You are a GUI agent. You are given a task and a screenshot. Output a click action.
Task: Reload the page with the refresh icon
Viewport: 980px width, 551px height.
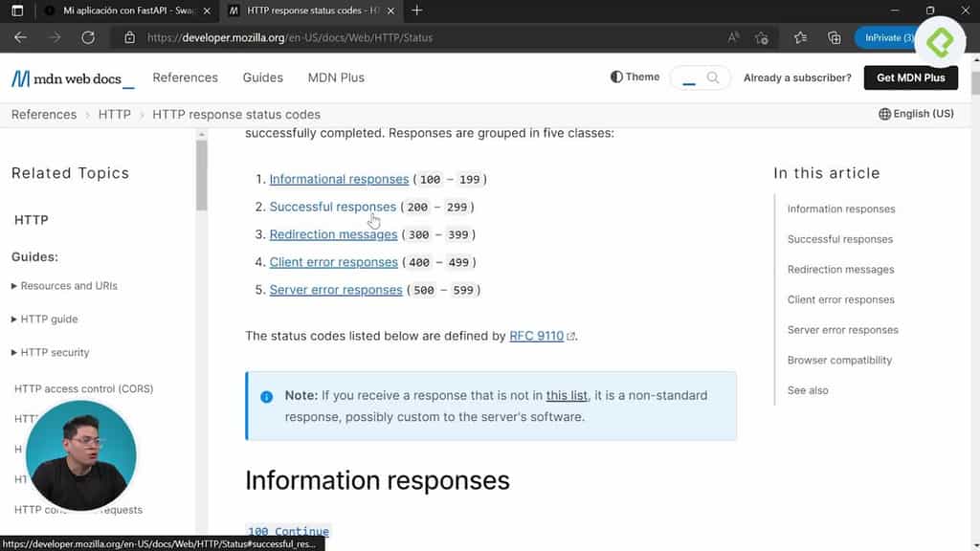(88, 37)
